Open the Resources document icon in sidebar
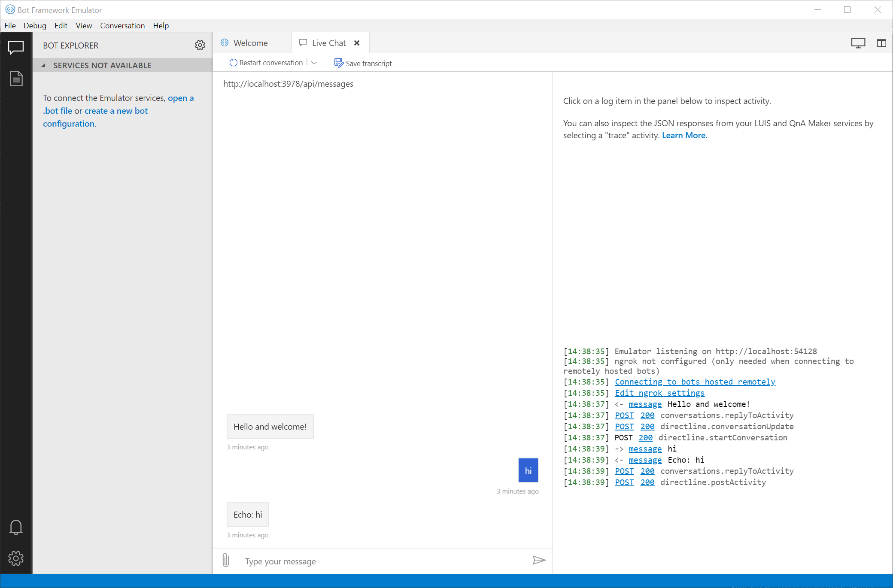 [x=16, y=79]
